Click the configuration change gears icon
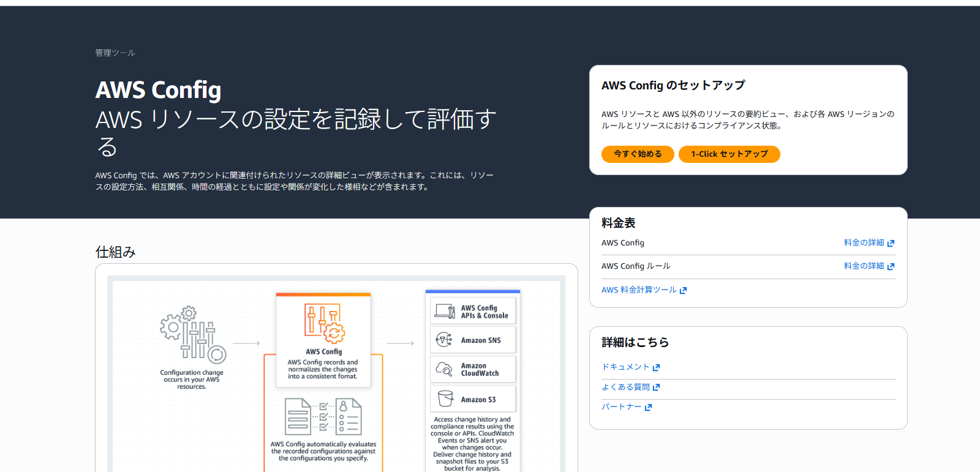Screen dimensions: 980x472 pyautogui.click(x=193, y=334)
